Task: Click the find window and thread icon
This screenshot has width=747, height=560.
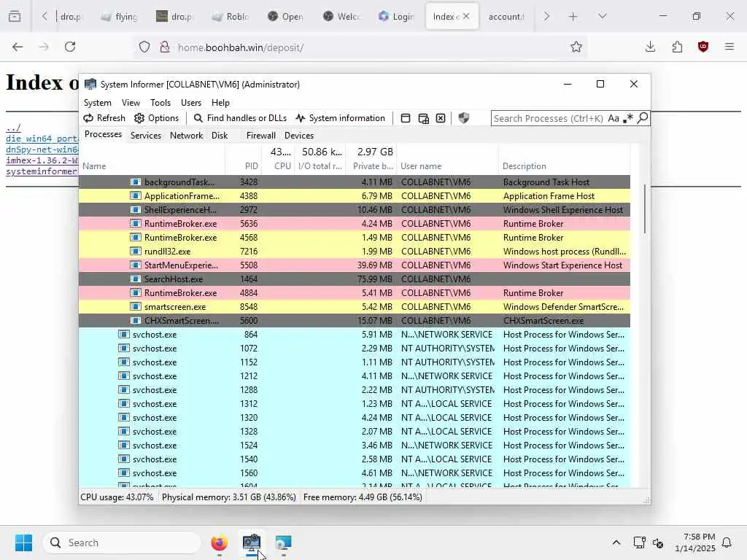Action: point(424,118)
